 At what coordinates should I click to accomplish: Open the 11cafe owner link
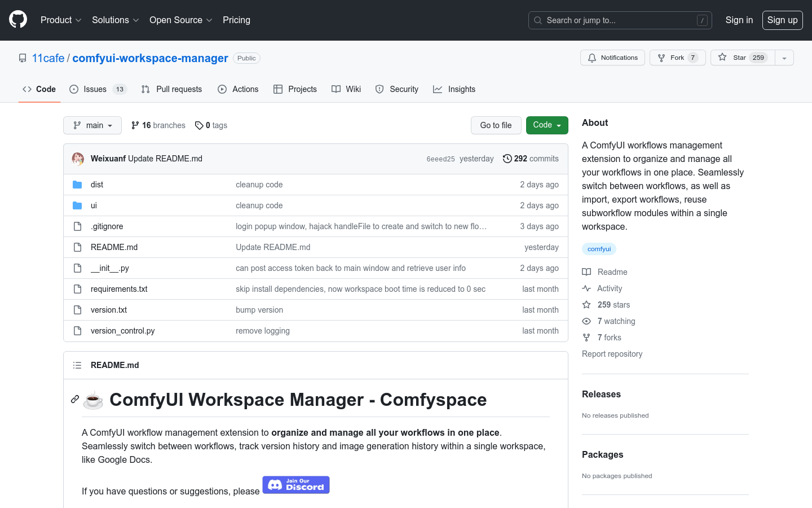(x=48, y=58)
